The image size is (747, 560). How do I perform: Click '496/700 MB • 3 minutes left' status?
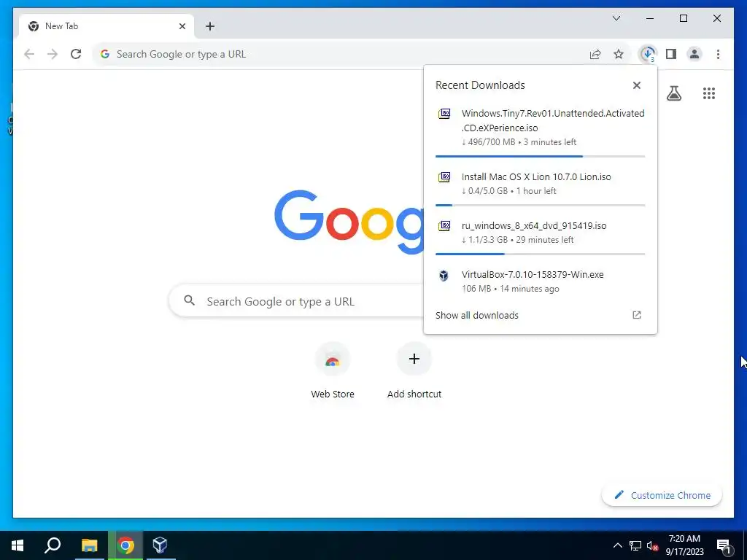(x=519, y=142)
